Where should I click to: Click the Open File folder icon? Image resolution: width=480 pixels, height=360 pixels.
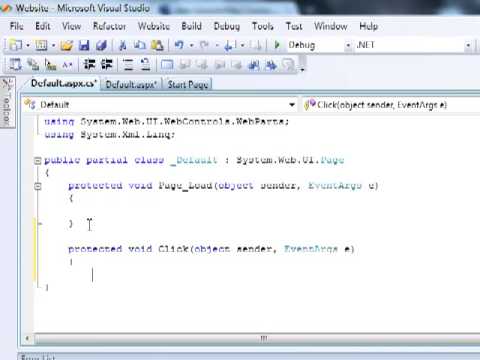click(x=67, y=45)
